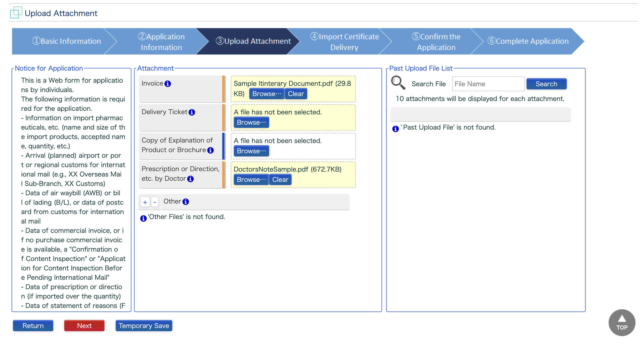Clear the DoctorsNoteSample.pdf file
This screenshot has height=345, width=644.
280,180
